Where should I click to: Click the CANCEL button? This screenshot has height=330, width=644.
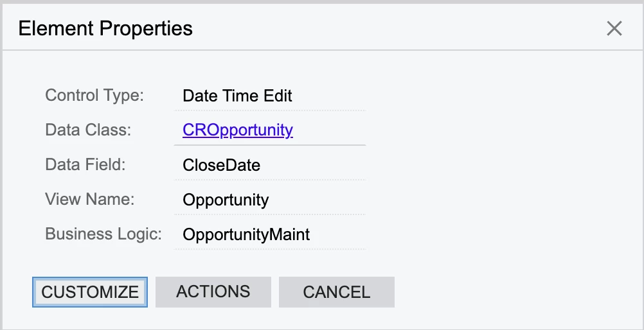(336, 292)
